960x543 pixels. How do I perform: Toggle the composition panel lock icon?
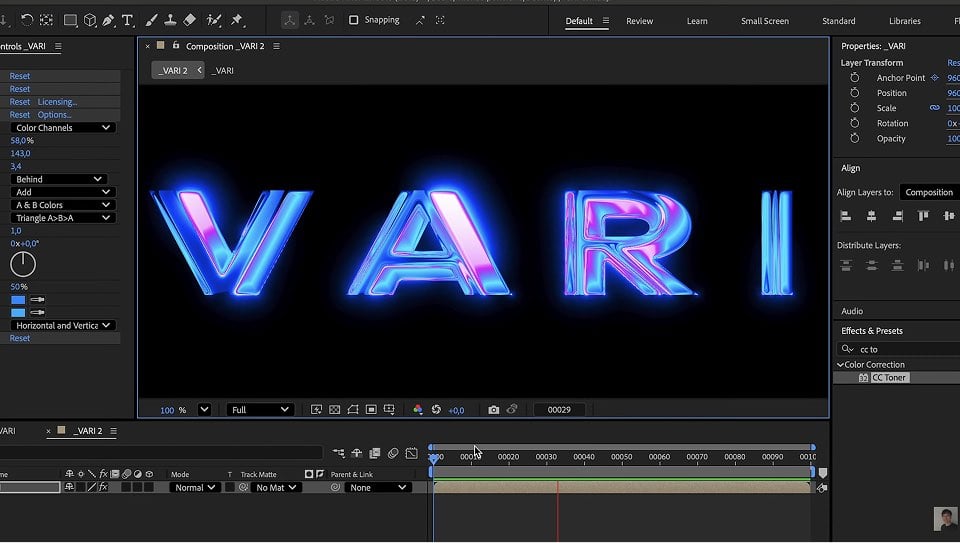[x=176, y=46]
